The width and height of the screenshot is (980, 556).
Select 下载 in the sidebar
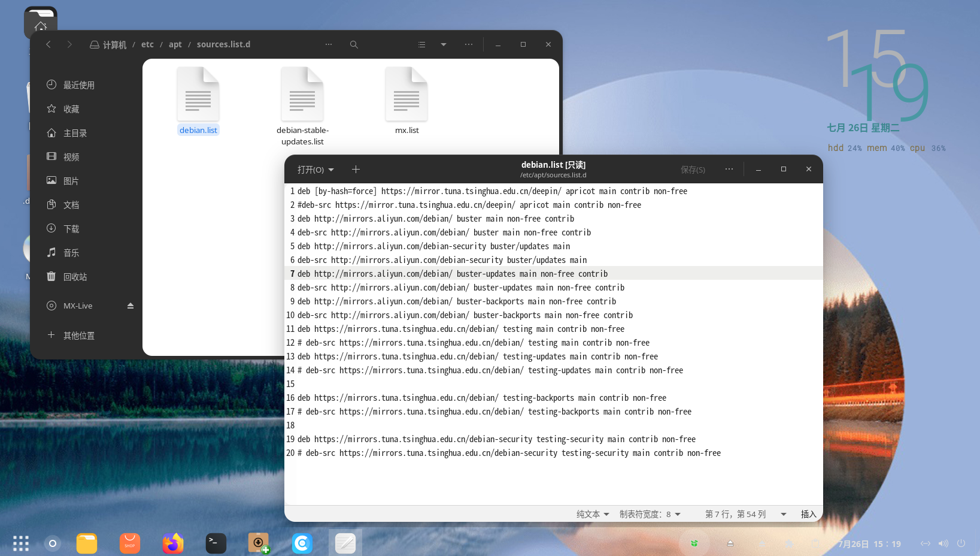click(x=71, y=229)
